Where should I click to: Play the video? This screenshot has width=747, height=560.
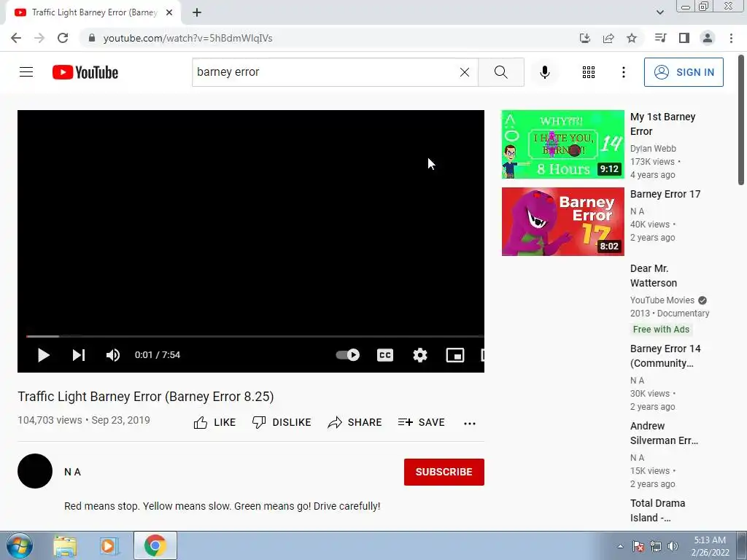(x=43, y=355)
